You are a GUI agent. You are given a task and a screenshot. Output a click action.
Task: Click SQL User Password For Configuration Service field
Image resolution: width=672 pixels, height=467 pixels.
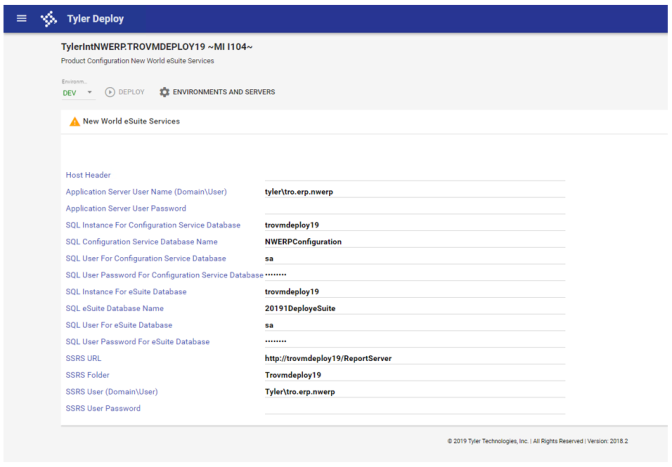click(x=415, y=275)
